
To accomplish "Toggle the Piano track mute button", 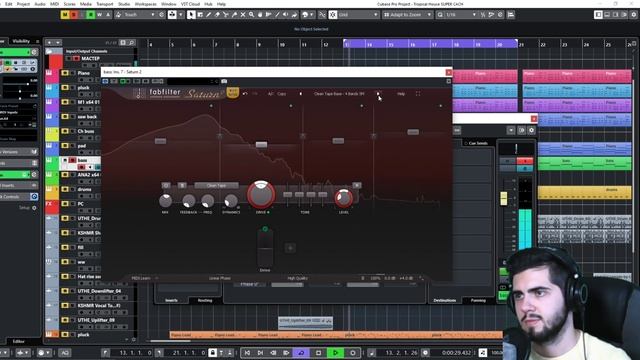I will [x=65, y=73].
